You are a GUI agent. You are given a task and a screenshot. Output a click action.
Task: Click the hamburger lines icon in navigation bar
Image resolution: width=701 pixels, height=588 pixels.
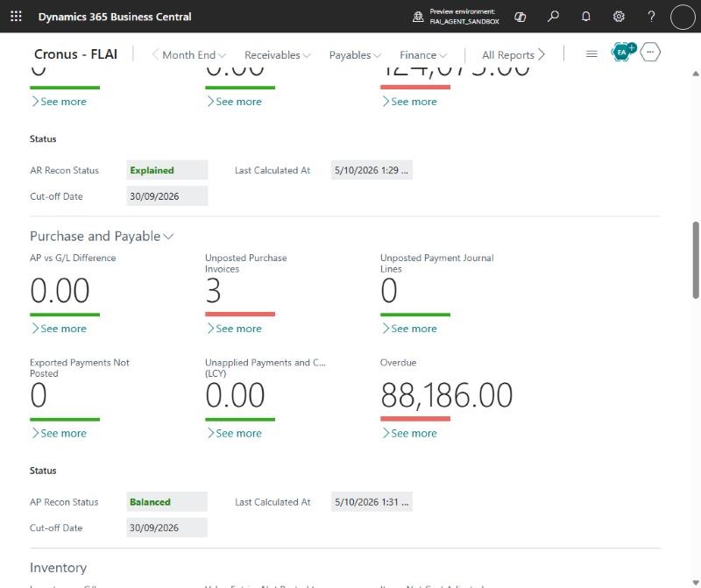591,54
